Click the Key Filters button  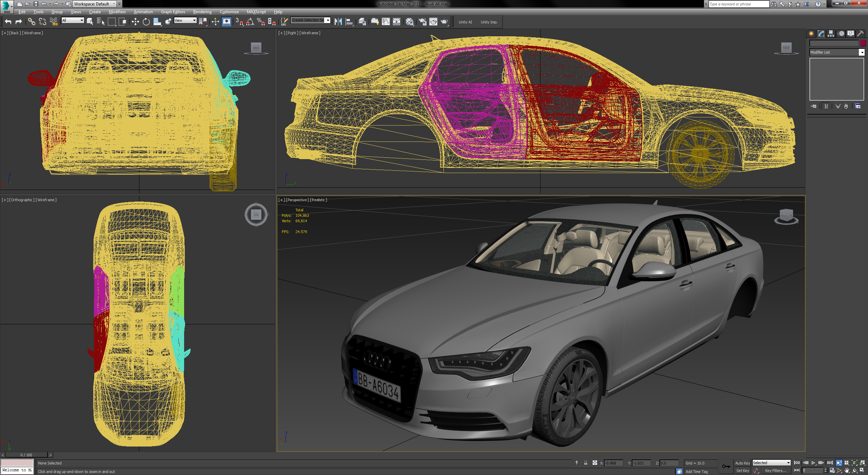tap(776, 470)
